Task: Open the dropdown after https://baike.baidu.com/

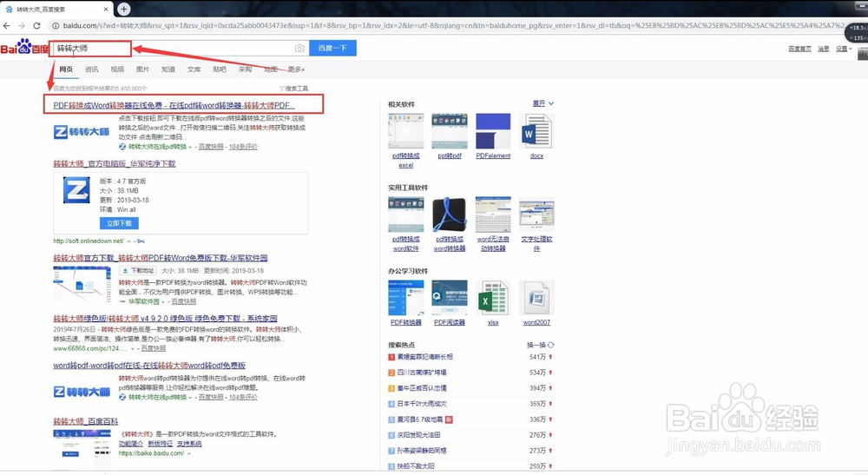Action: coord(188,453)
